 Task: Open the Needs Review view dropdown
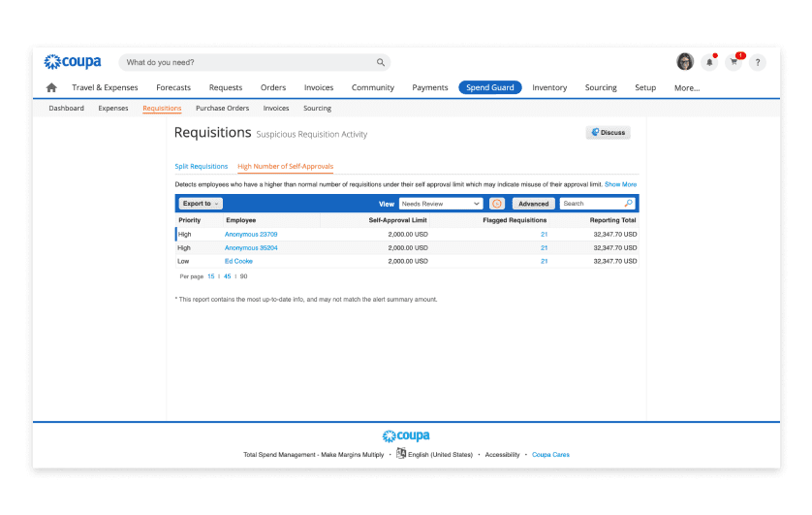point(441,204)
